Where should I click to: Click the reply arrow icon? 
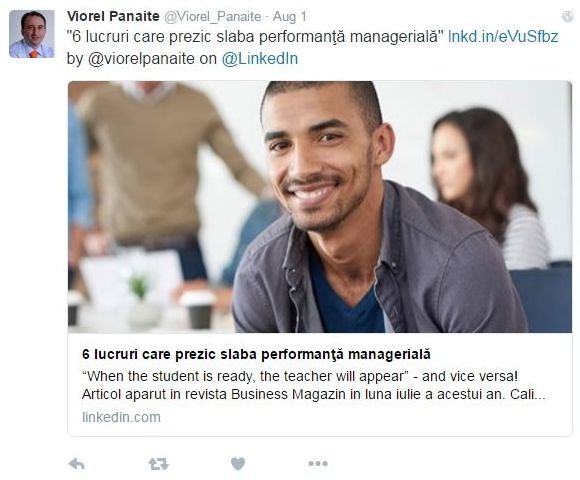click(77, 464)
